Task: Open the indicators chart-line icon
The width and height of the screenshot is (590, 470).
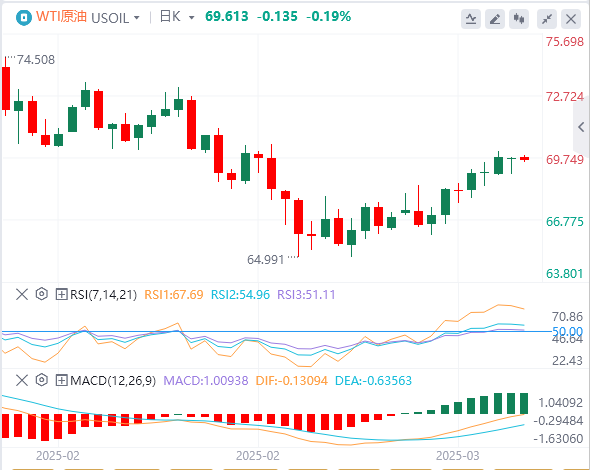Action: [x=471, y=19]
